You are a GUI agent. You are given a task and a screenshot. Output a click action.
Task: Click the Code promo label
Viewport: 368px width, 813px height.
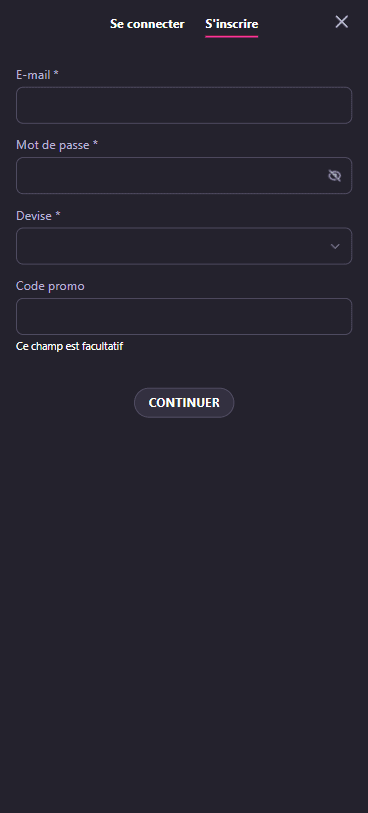coord(50,286)
